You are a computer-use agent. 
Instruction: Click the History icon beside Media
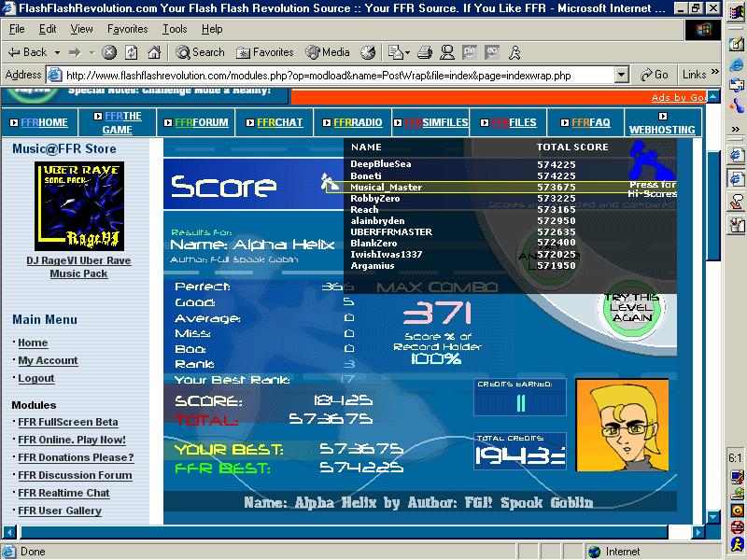(368, 52)
